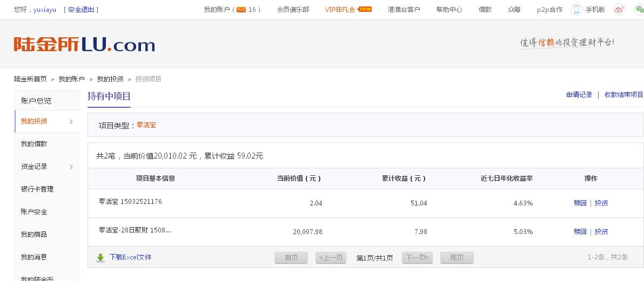
Task: Open VIP非凡会 link
Action: (x=340, y=9)
